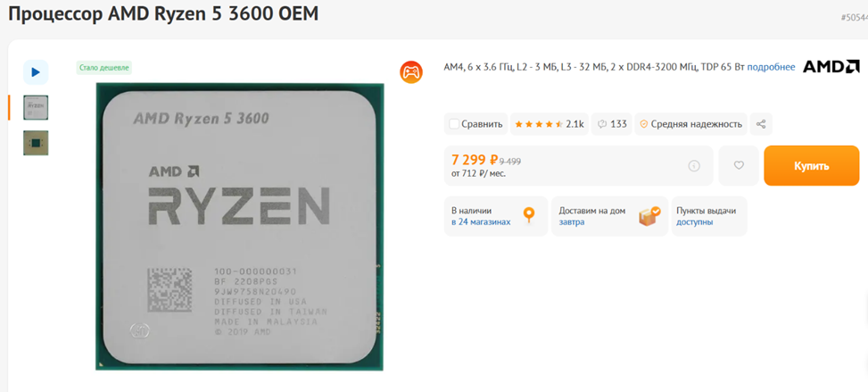Image resolution: width=868 pixels, height=392 pixels.
Task: Open the main Ryzen 5 3600 product image
Action: (x=240, y=227)
